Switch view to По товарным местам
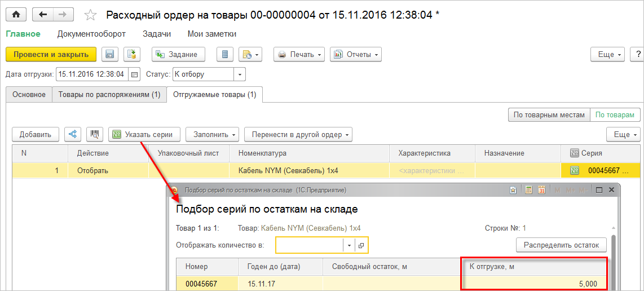The width and height of the screenshot is (644, 291). click(549, 114)
